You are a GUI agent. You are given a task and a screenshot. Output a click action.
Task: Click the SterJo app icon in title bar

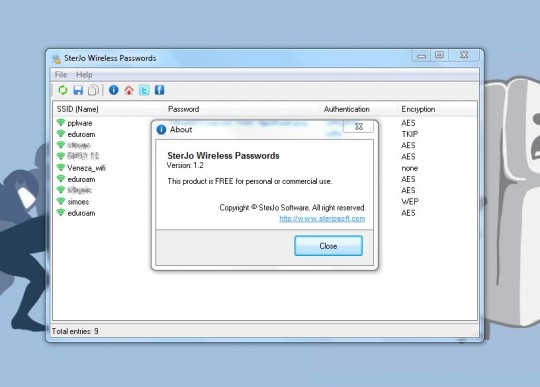click(x=56, y=59)
